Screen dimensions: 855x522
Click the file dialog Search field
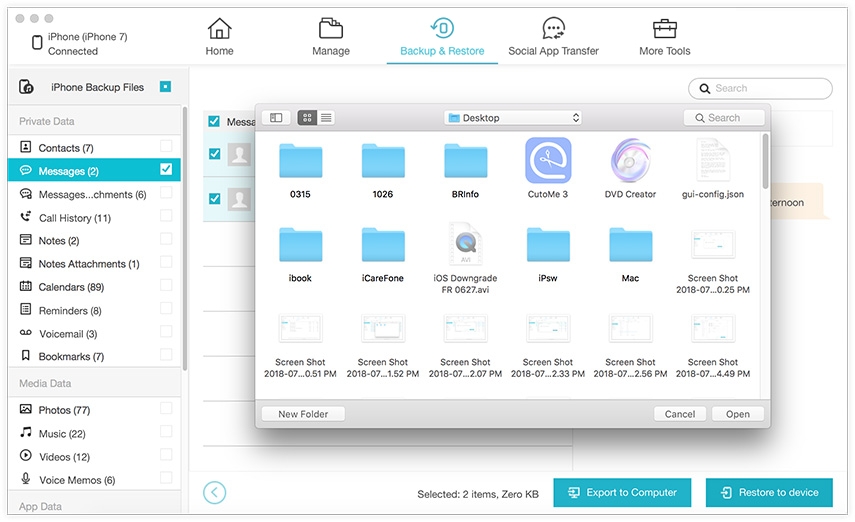pyautogui.click(x=724, y=117)
